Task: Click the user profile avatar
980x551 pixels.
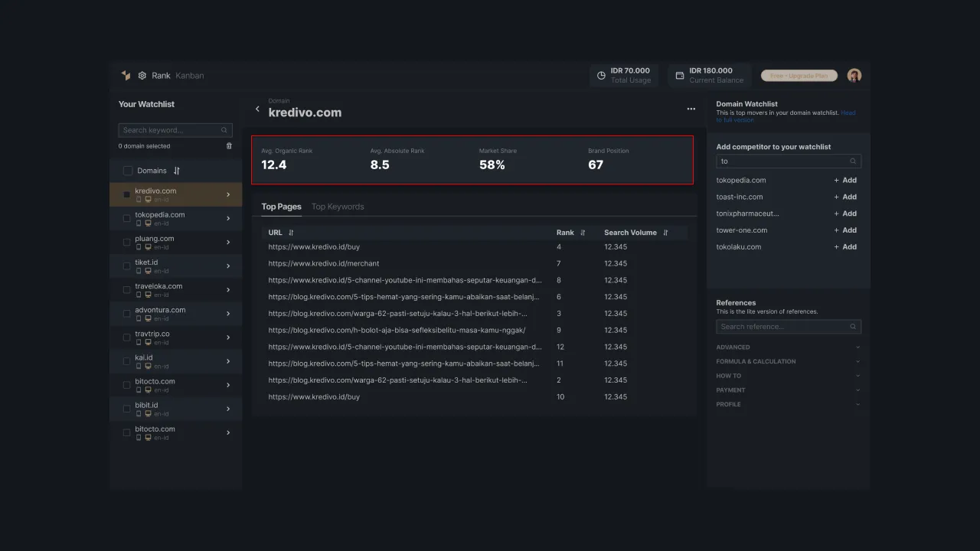Action: coord(854,75)
